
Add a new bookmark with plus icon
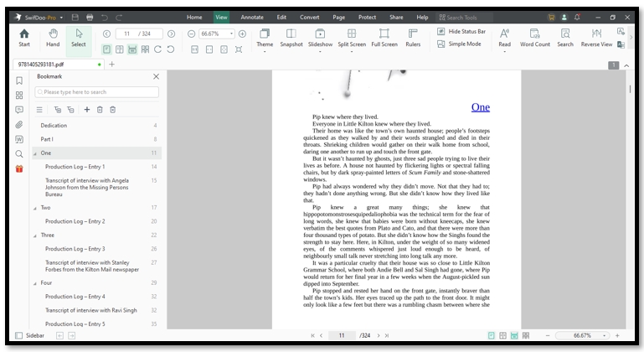pyautogui.click(x=86, y=110)
